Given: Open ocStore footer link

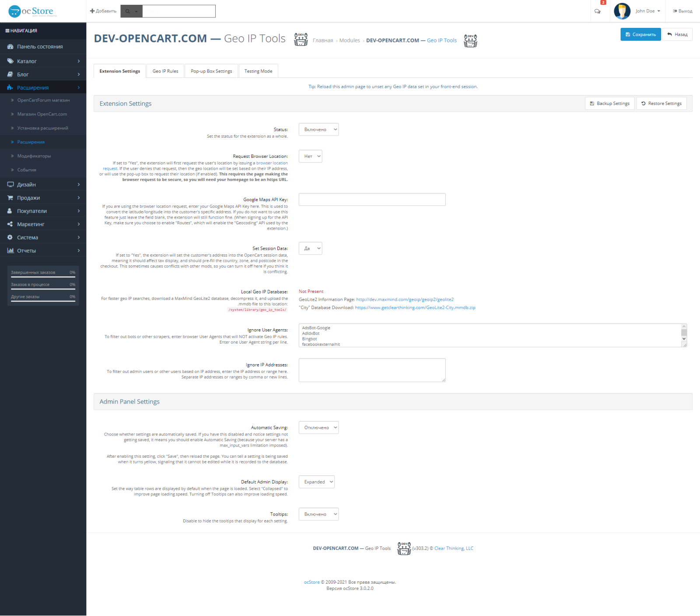Looking at the screenshot, I should [x=312, y=582].
